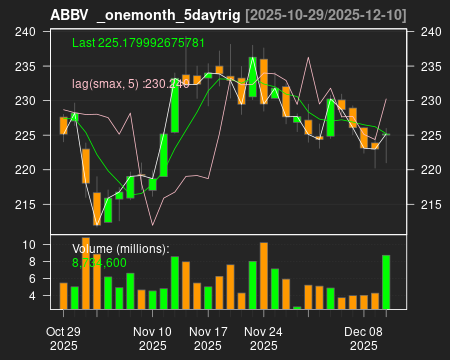Click the 4 label on volume axis
Viewport: 450px width, 360px height.
coord(32,296)
